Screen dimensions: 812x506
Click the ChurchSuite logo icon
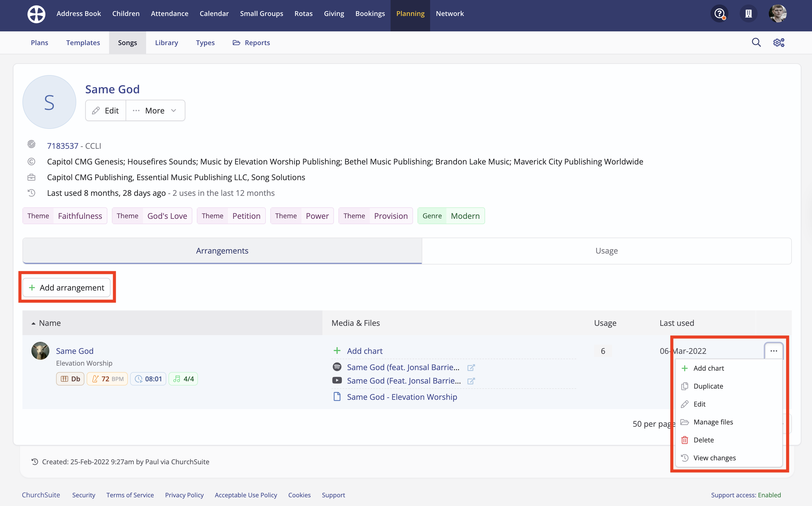point(36,14)
